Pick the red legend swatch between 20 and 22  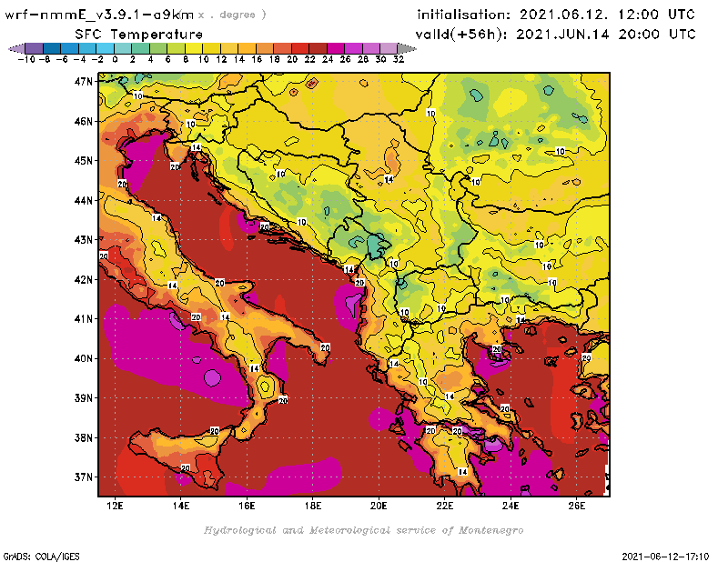(x=300, y=48)
